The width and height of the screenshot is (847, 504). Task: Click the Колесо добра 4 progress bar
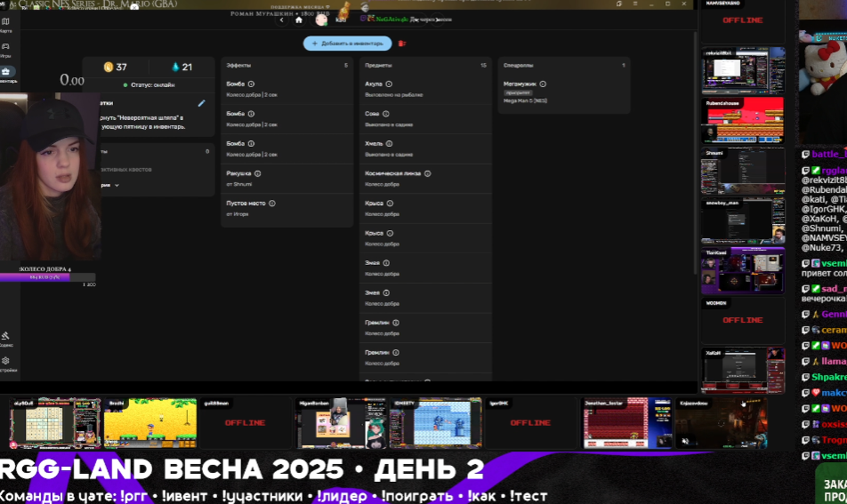pyautogui.click(x=47, y=276)
